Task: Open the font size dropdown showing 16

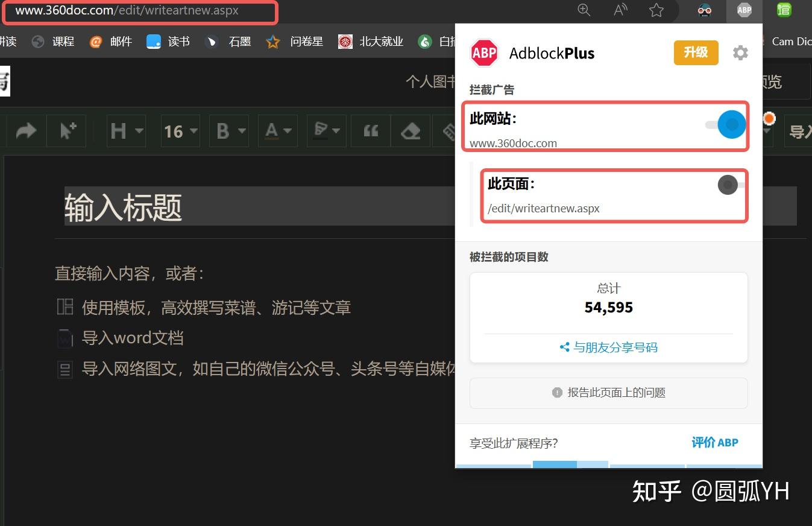Action: click(179, 130)
